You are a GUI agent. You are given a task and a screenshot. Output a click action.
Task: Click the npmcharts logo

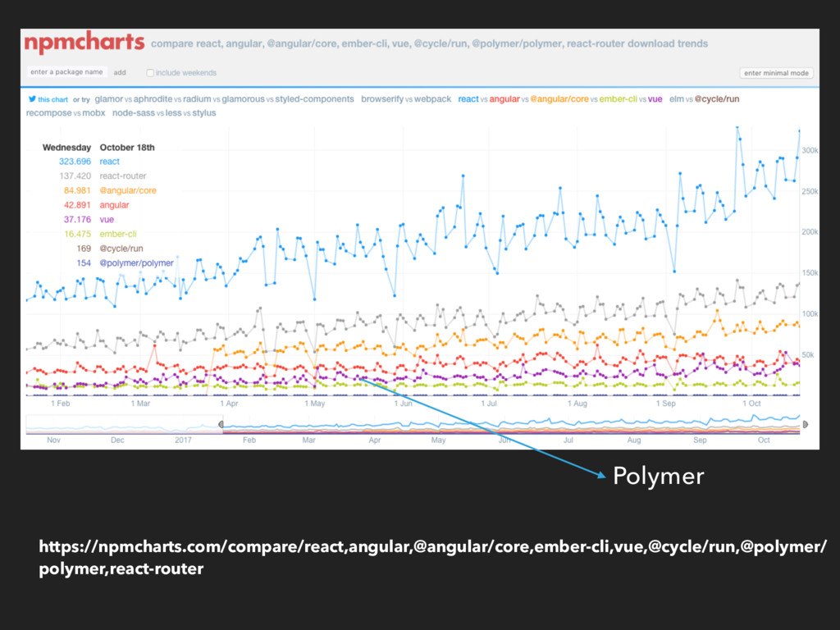[x=84, y=43]
